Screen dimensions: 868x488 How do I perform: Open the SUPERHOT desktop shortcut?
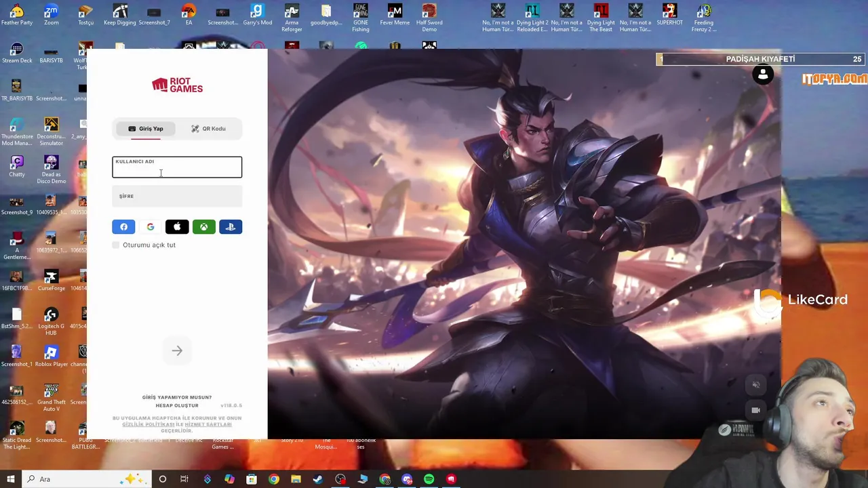[x=669, y=16]
